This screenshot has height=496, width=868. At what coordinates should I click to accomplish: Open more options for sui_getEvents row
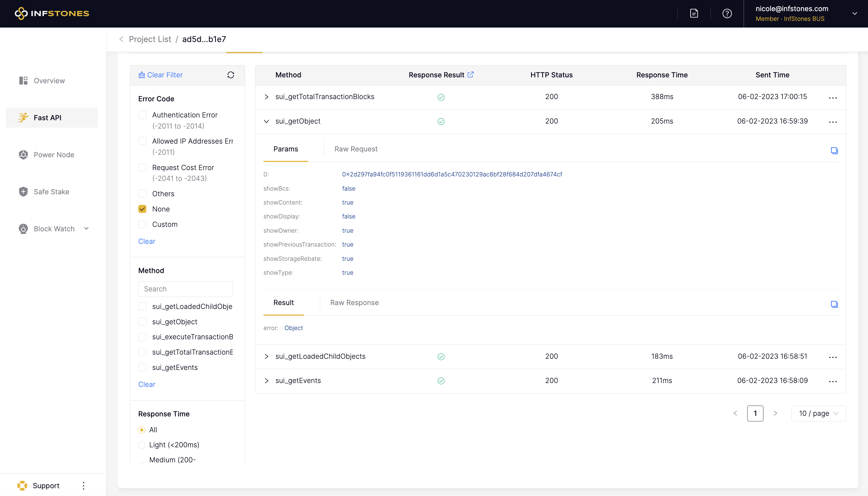(833, 381)
